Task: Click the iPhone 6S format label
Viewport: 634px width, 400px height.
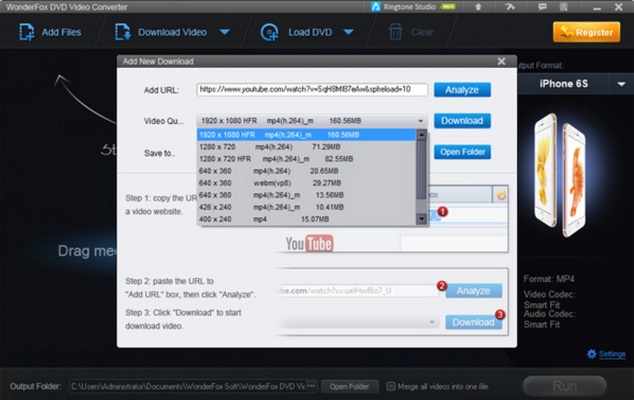Action: (563, 84)
